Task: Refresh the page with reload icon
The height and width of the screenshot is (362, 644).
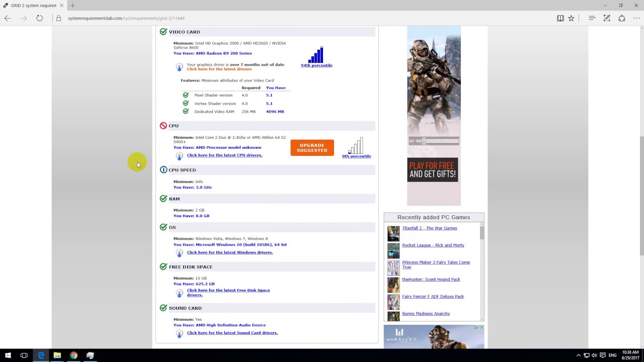Action: [x=39, y=18]
